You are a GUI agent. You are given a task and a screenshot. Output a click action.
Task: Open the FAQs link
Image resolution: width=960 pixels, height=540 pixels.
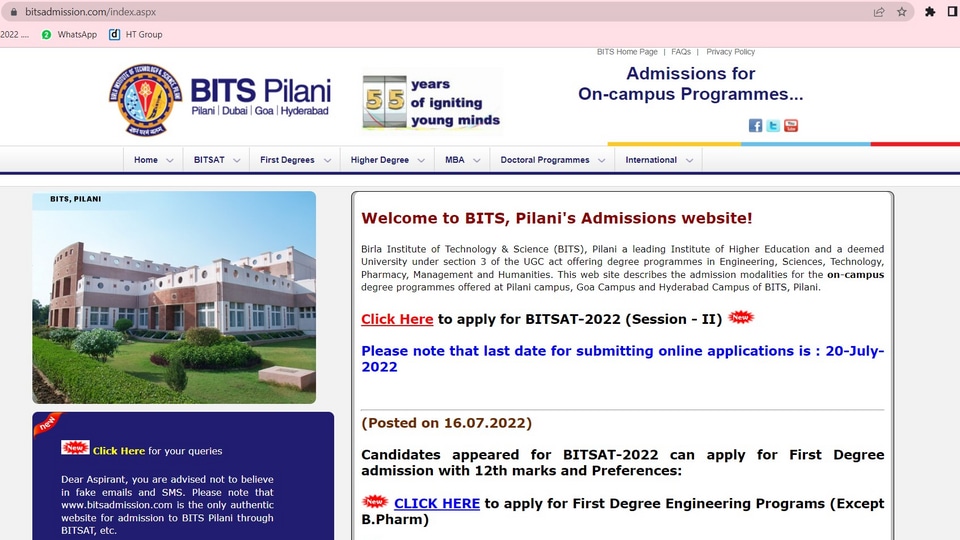click(681, 52)
